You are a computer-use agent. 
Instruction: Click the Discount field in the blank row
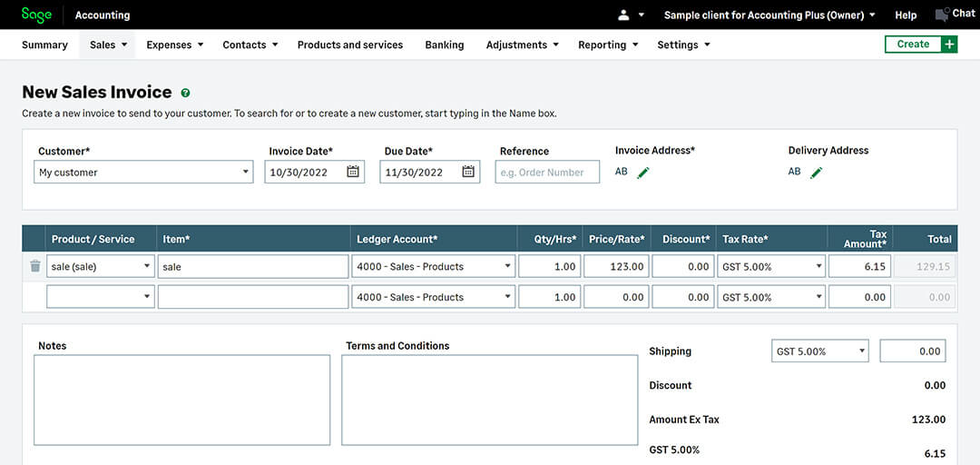tap(683, 297)
